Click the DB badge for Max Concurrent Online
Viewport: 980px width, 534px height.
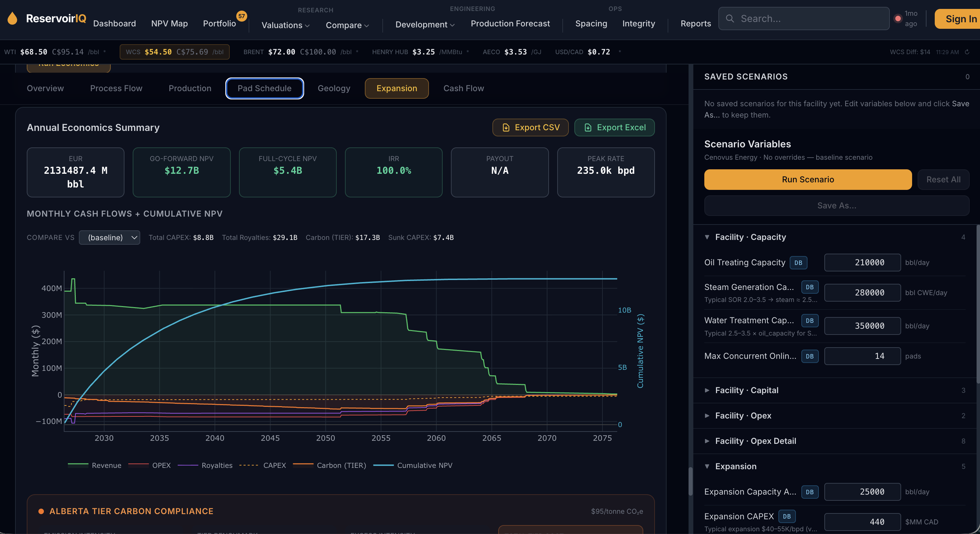tap(810, 356)
